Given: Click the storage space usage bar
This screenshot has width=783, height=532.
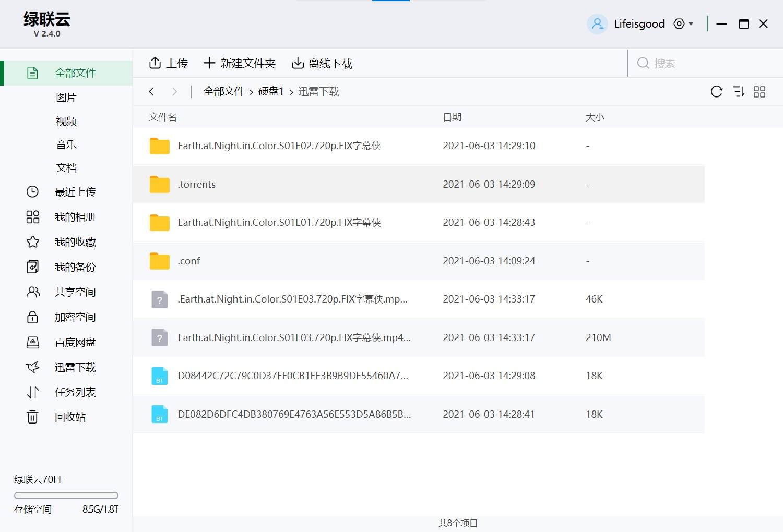Looking at the screenshot, I should (66, 495).
